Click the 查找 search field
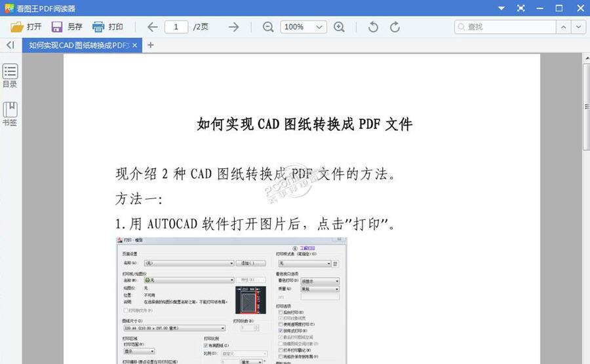This screenshot has height=364, width=590. [x=505, y=27]
